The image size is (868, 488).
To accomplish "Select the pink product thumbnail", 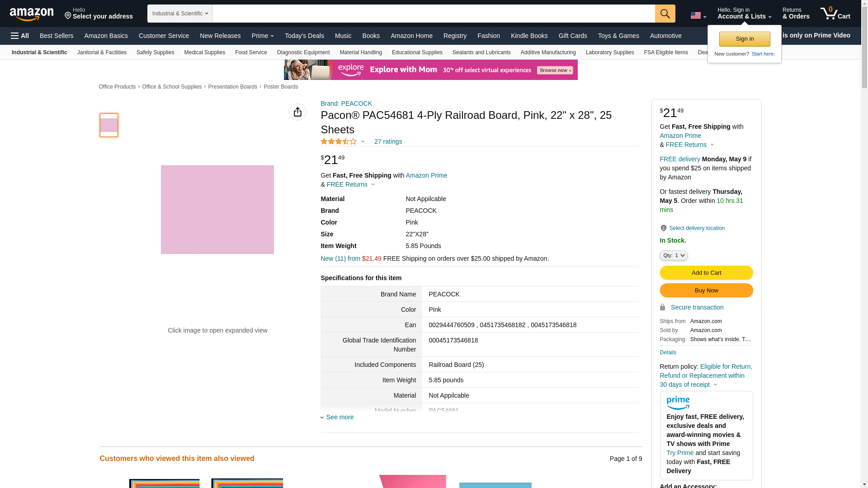I will click(109, 125).
